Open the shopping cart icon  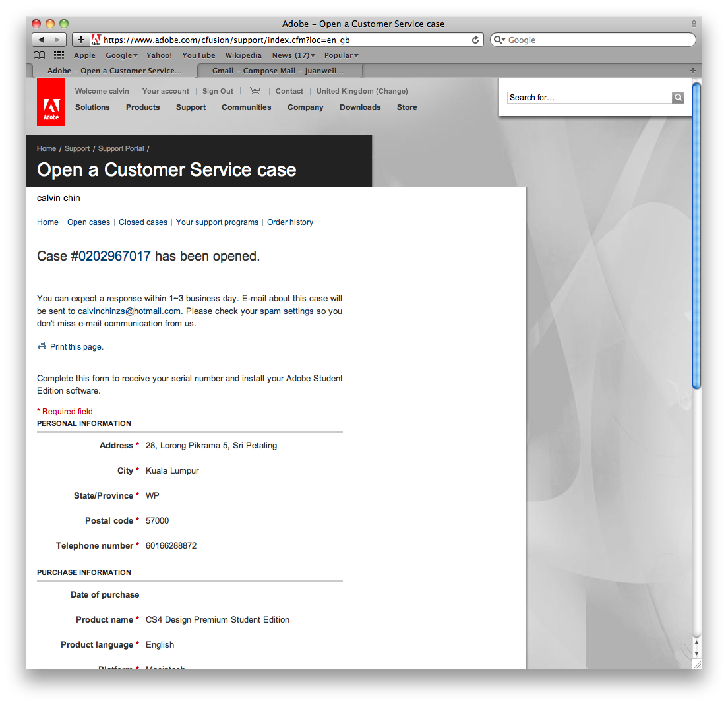click(255, 90)
